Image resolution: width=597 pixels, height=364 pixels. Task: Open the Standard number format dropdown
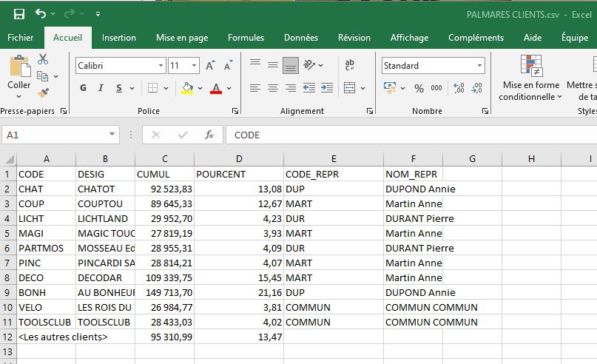coord(479,66)
